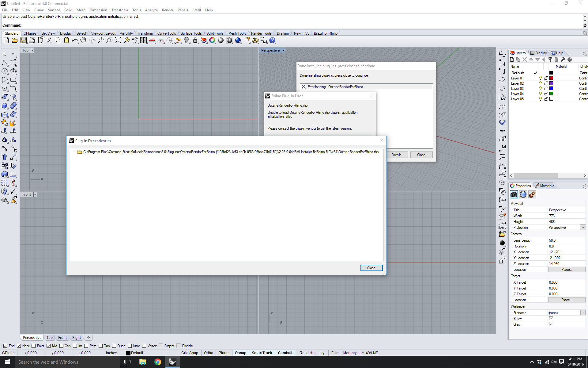The height and width of the screenshot is (368, 588).
Task: Click the Print toolbar icon
Action: click(32, 40)
